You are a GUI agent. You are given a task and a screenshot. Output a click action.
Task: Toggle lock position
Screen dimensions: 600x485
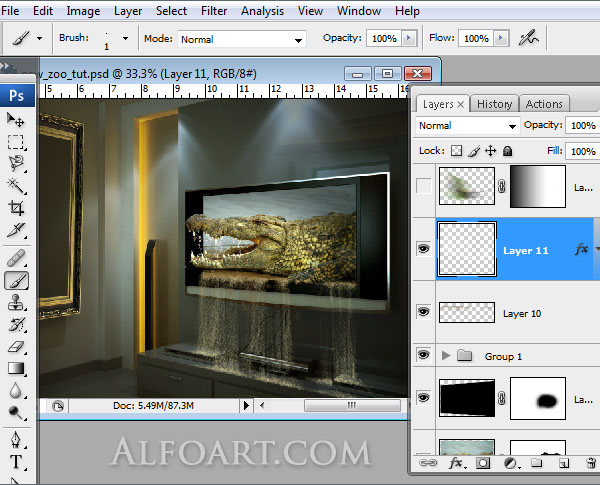click(491, 150)
